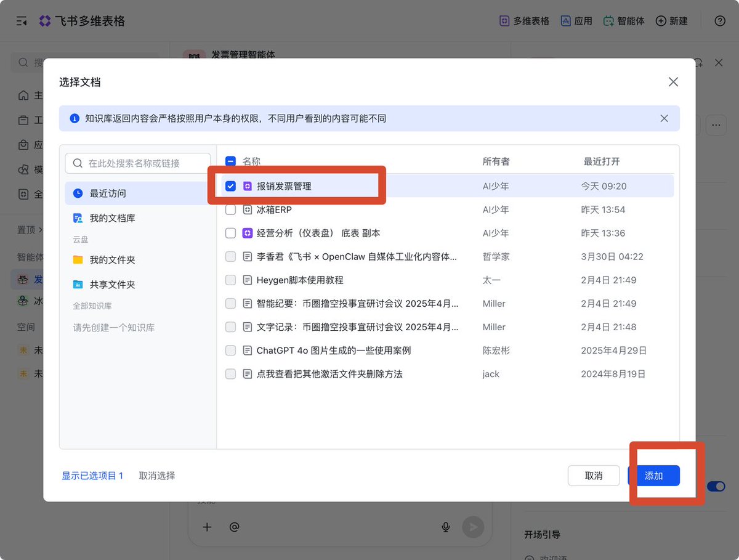The width and height of the screenshot is (739, 560).
Task: Click the blue 添加 button
Action: pyautogui.click(x=653, y=476)
